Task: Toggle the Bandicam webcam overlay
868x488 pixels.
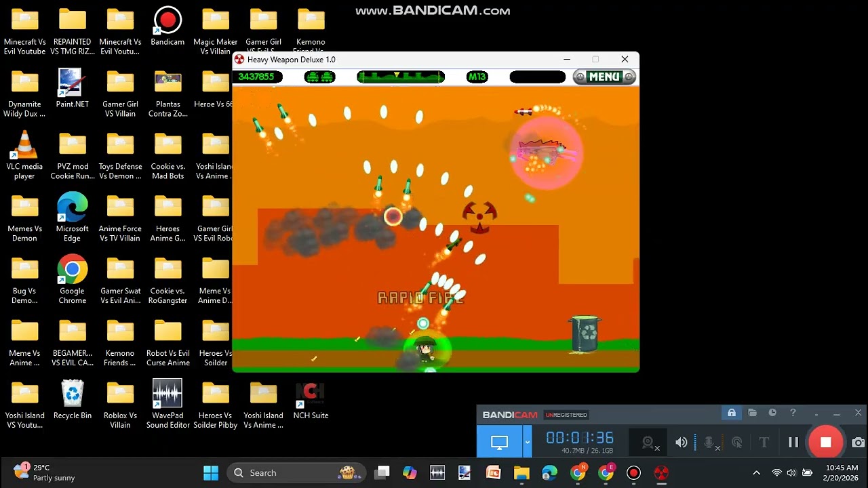Action: 650,443
